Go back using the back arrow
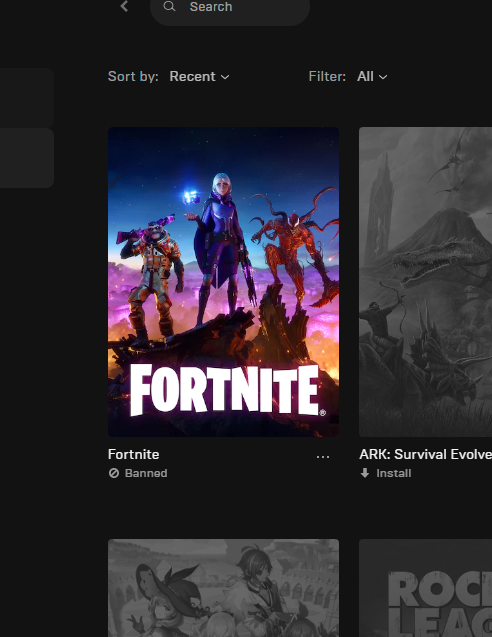The width and height of the screenshot is (492, 637). point(125,6)
